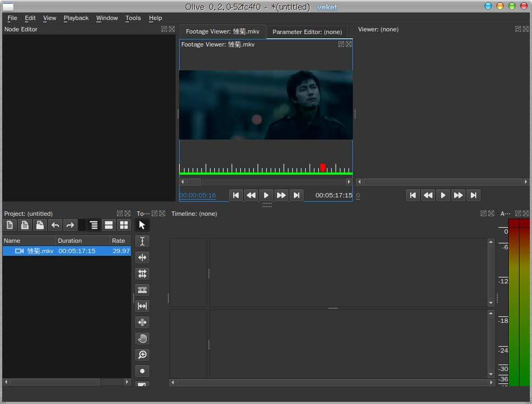This screenshot has width=532, height=404.
Task: Select the Hand tool
Action: (x=142, y=339)
